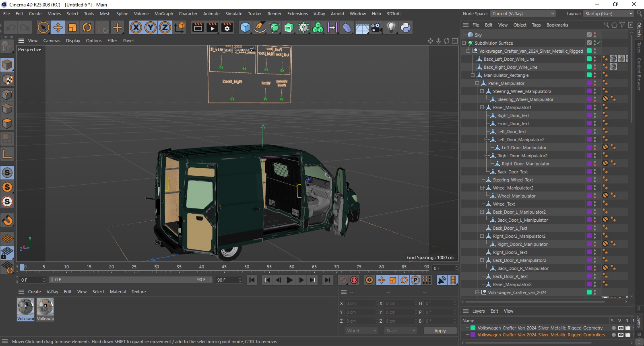Toggle visibility of Rigged_Controllers layer

[x=620, y=335]
